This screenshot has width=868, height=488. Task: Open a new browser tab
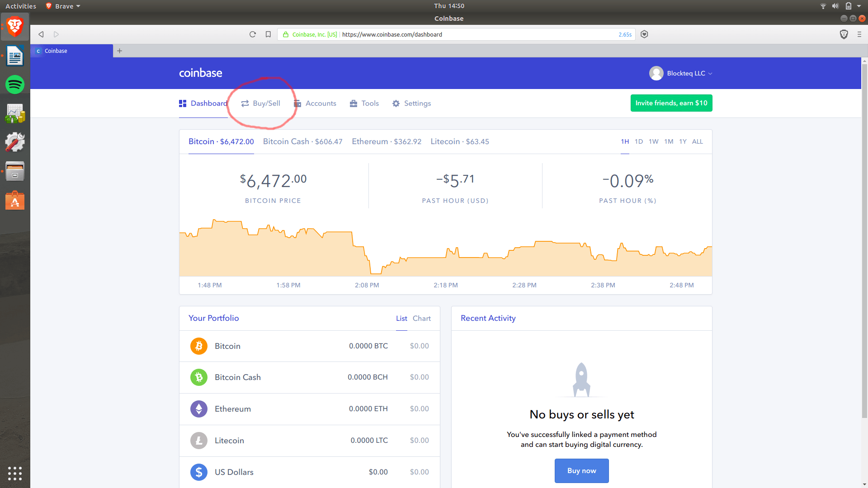tap(119, 51)
